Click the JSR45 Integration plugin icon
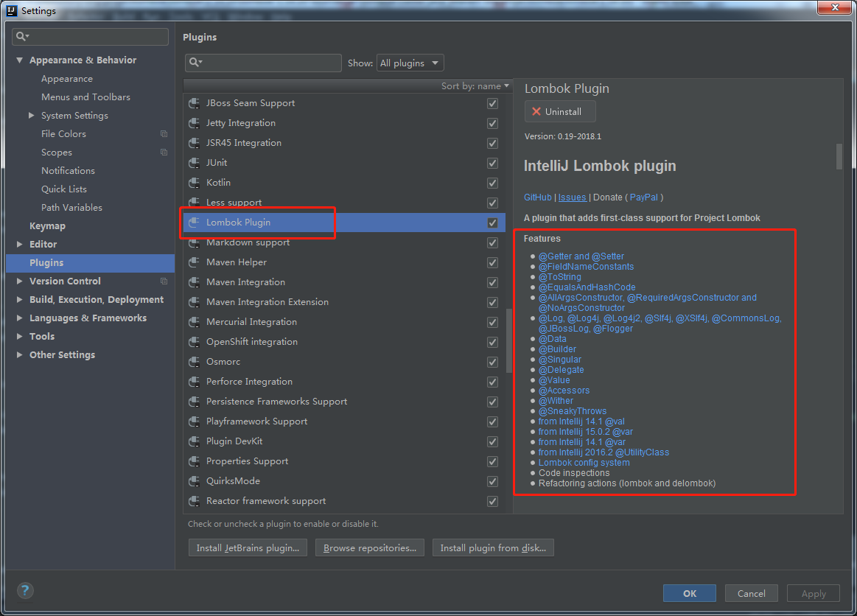The image size is (857, 616). click(194, 143)
